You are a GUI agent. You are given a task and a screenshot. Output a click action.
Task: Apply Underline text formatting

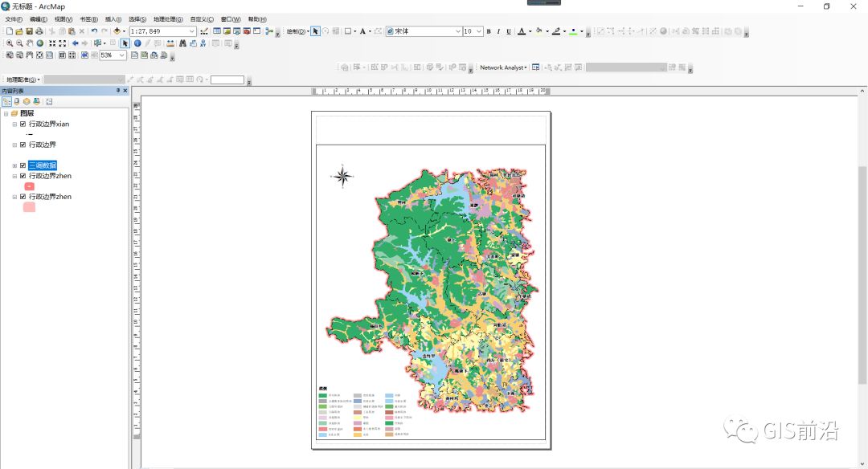coord(509,31)
